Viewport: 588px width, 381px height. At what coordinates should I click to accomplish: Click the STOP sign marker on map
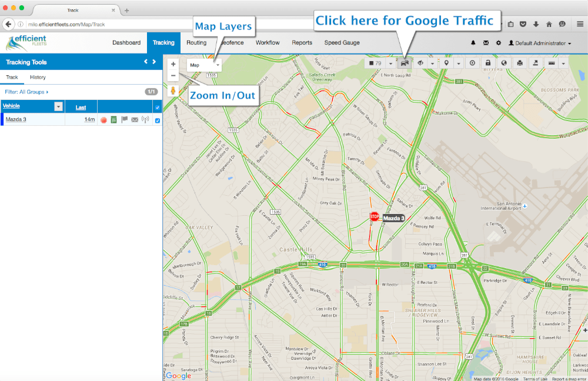(x=374, y=216)
